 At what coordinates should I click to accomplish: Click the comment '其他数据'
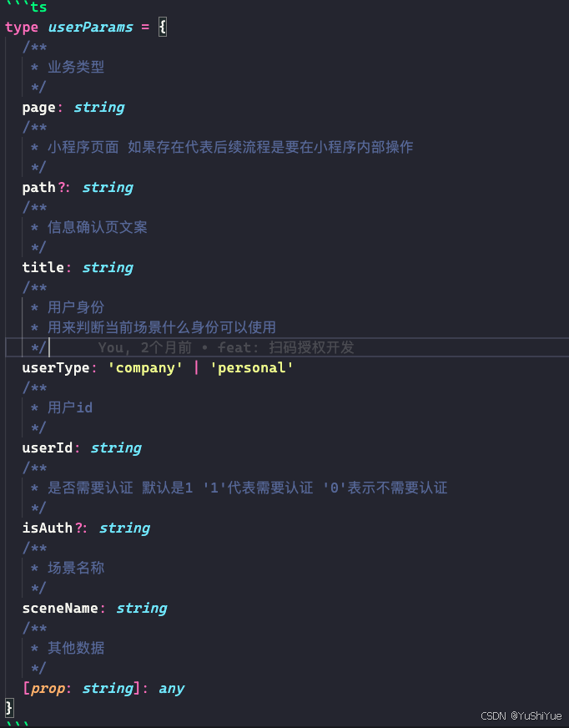(x=76, y=648)
